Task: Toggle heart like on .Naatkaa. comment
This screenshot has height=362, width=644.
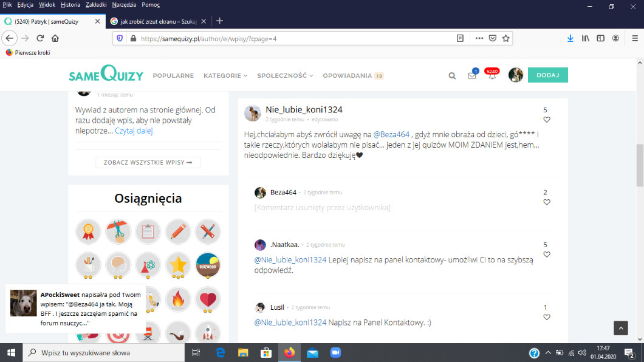Action: click(547, 254)
